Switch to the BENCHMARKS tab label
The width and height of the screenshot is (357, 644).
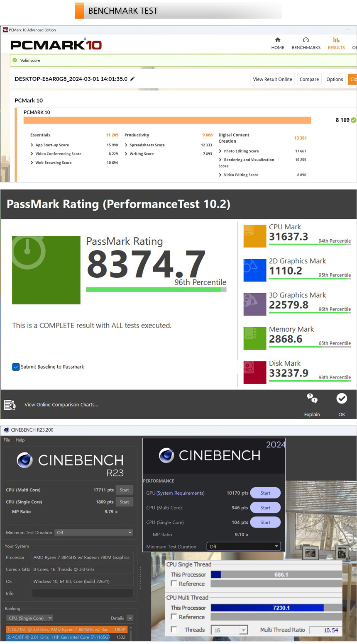click(306, 48)
